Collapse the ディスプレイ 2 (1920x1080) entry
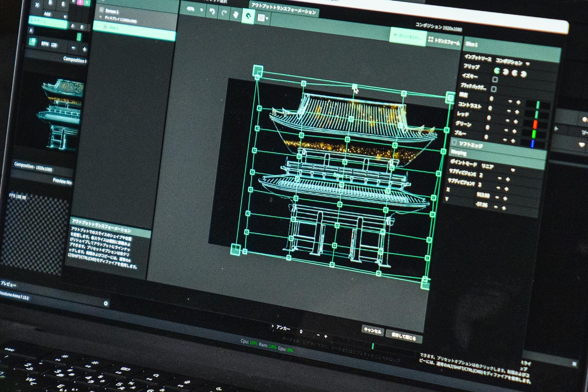This screenshot has height=392, width=588. [100, 17]
